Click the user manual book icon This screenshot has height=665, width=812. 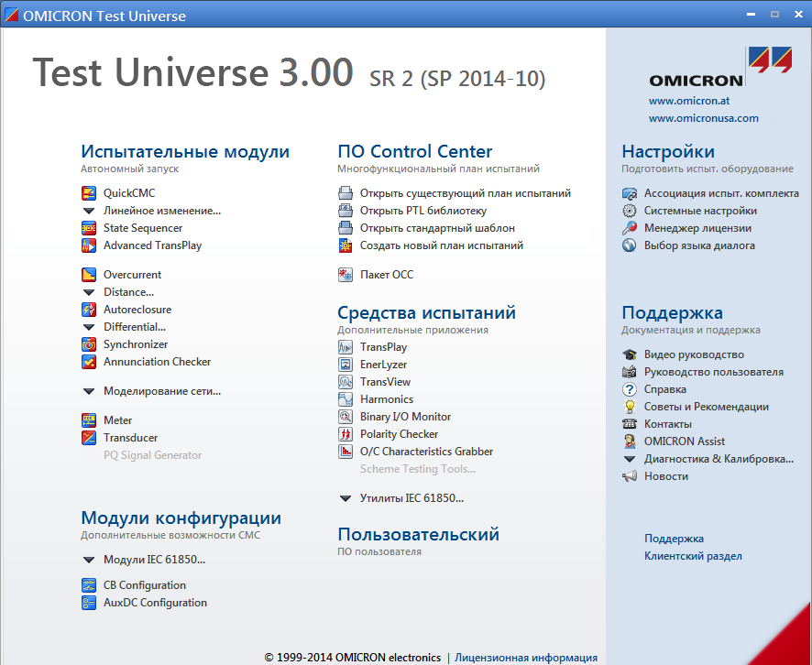[x=630, y=372]
